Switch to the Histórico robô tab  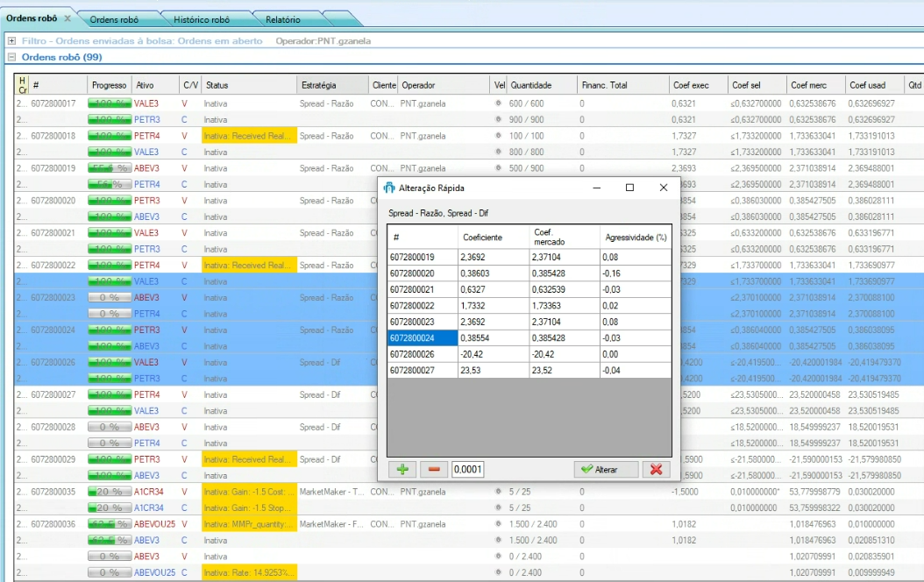tap(202, 19)
